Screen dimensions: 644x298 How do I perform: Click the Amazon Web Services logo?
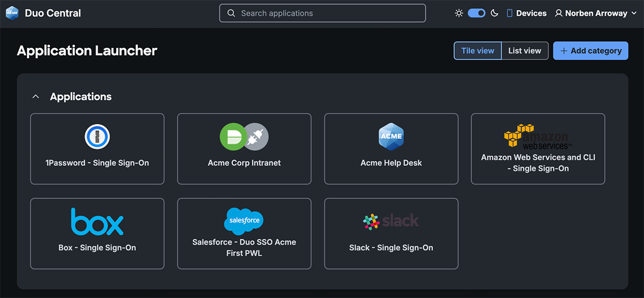[538, 136]
